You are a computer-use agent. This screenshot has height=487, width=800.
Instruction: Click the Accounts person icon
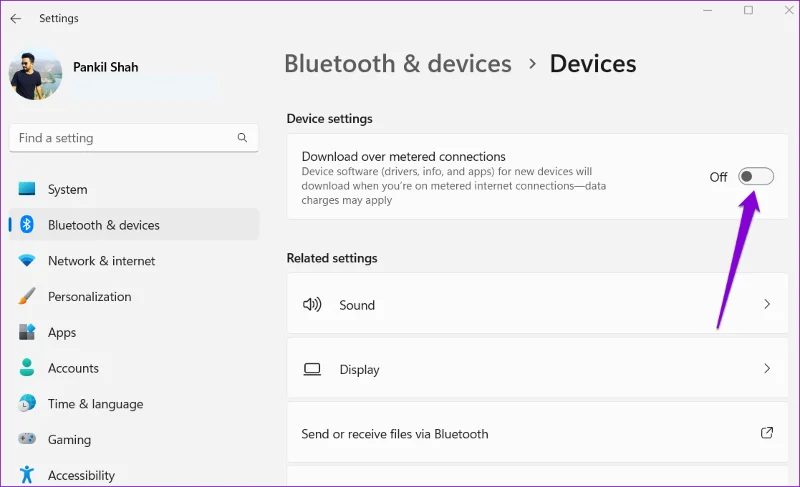click(x=27, y=368)
